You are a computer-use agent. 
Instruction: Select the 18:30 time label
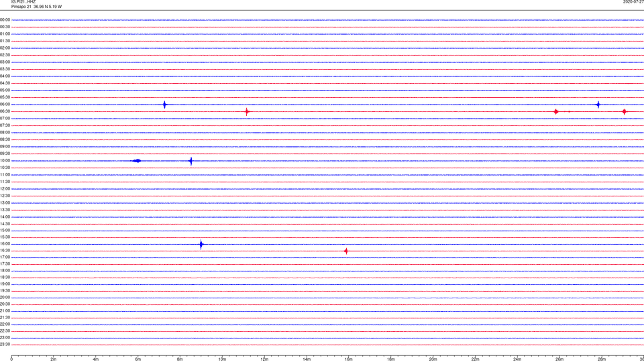click(x=5, y=278)
